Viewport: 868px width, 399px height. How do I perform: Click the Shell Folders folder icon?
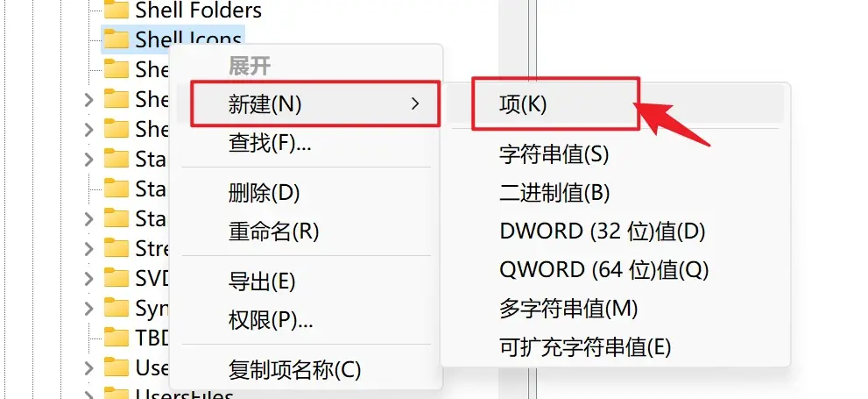[x=116, y=9]
